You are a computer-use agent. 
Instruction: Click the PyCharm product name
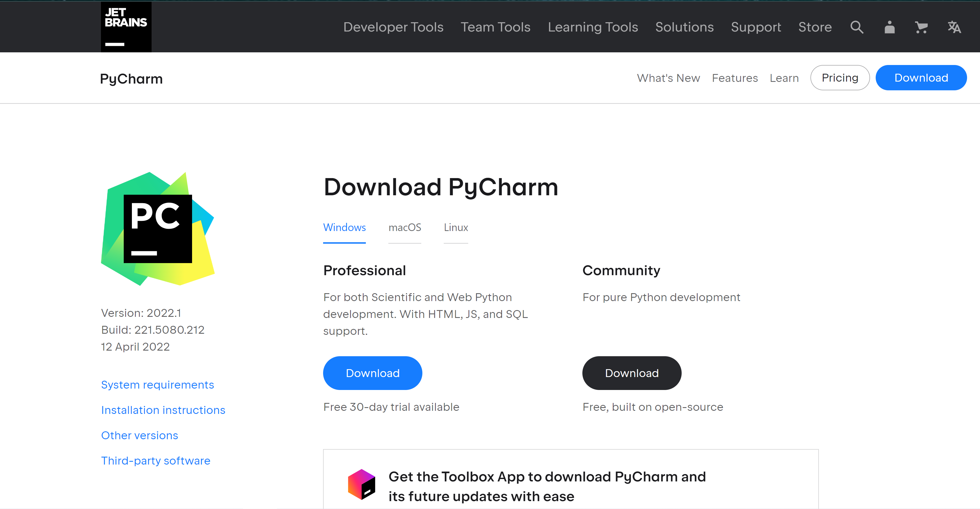132,79
